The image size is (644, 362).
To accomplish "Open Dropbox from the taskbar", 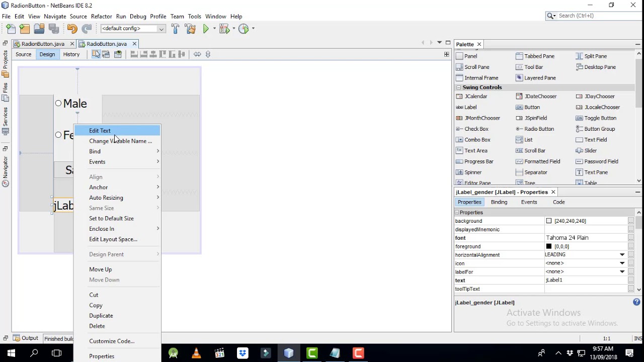I will pos(243,353).
